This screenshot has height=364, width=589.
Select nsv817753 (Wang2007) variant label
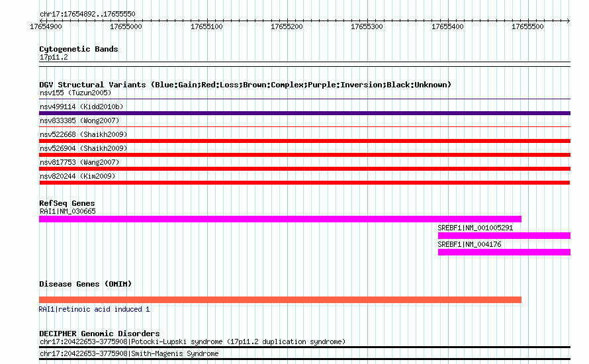click(79, 162)
